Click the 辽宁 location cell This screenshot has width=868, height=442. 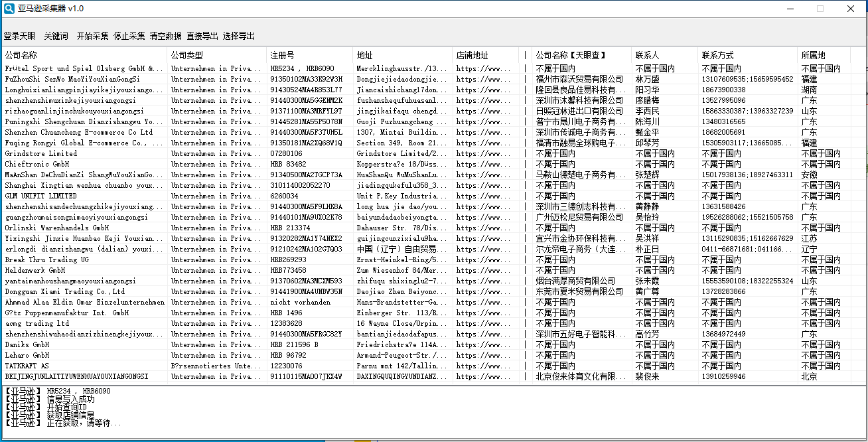pos(809,249)
